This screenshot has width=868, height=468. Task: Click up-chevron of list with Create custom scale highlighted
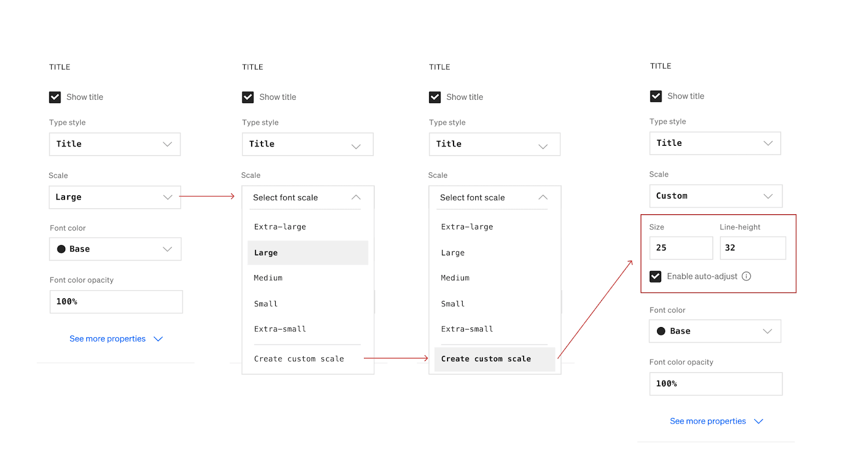click(x=543, y=197)
